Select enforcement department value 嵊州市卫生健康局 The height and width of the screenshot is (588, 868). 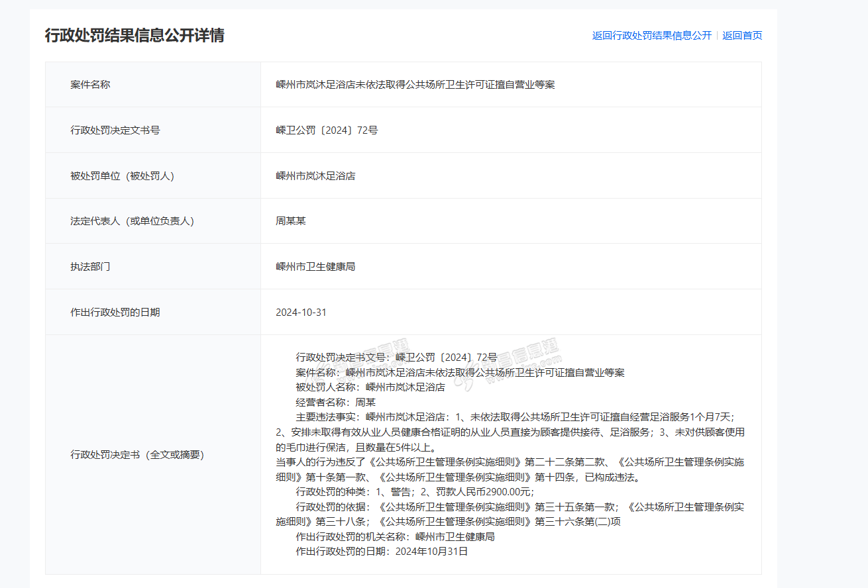[315, 267]
